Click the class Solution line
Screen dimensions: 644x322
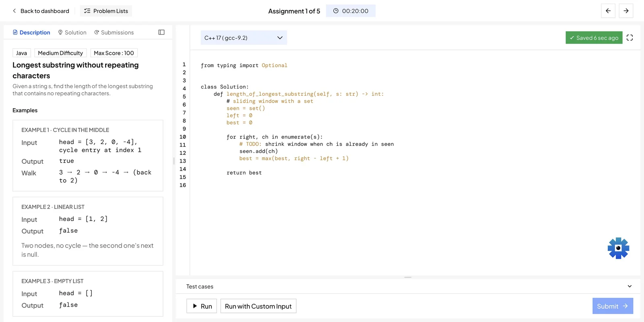225,87
